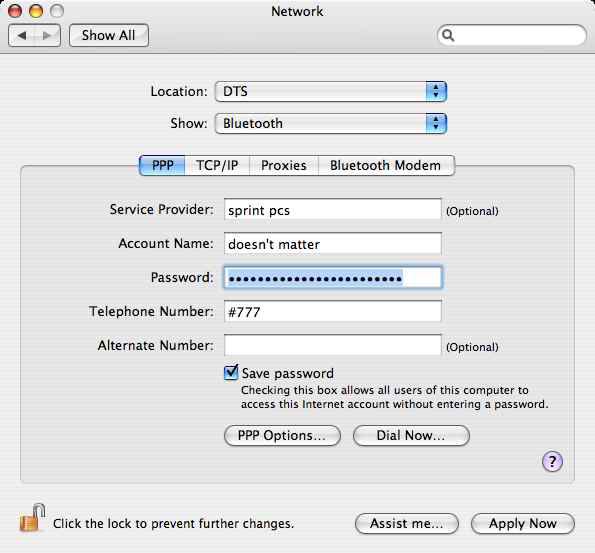Click the red close window button

pos(15,11)
